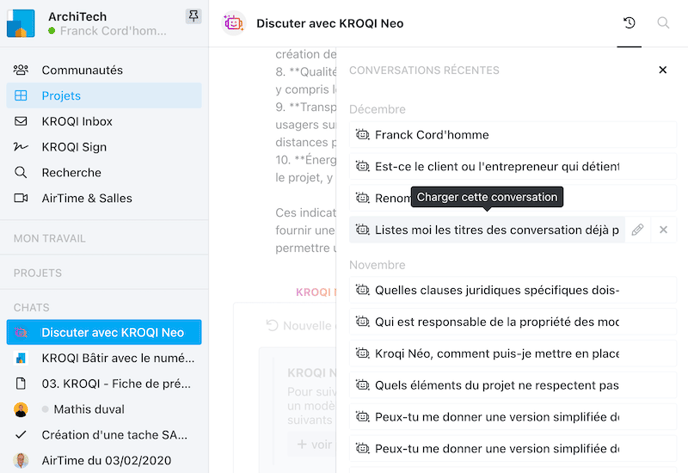Delete 'Listes moi les titres' conversation
This screenshot has width=688, height=473.
pos(663,229)
